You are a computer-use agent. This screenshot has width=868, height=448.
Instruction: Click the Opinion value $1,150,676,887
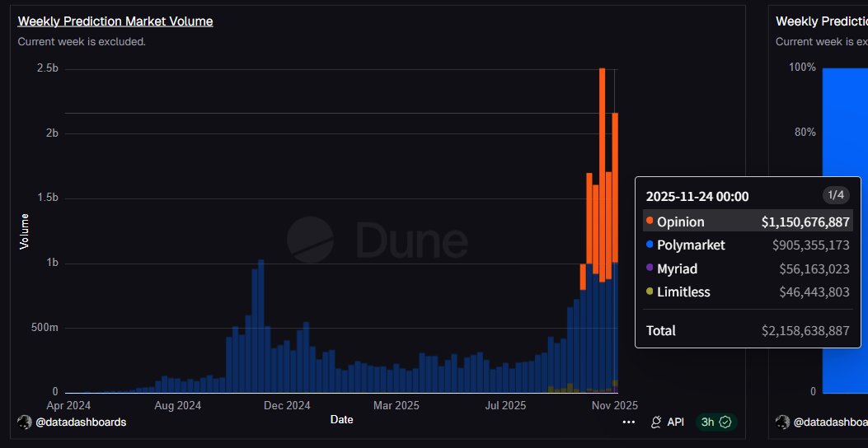click(x=805, y=222)
